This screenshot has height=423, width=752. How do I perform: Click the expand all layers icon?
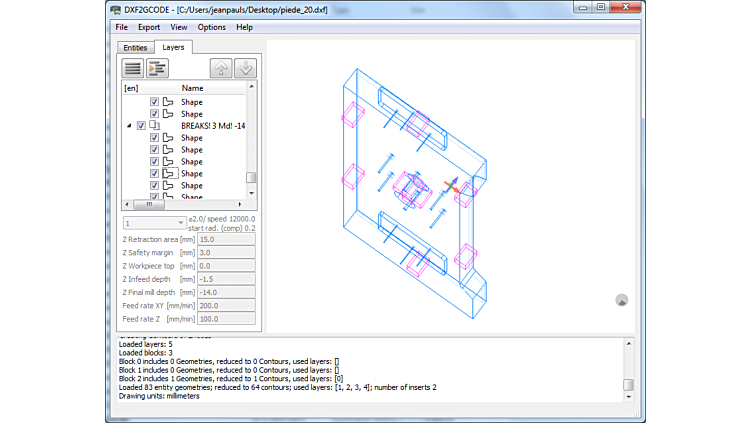[157, 68]
